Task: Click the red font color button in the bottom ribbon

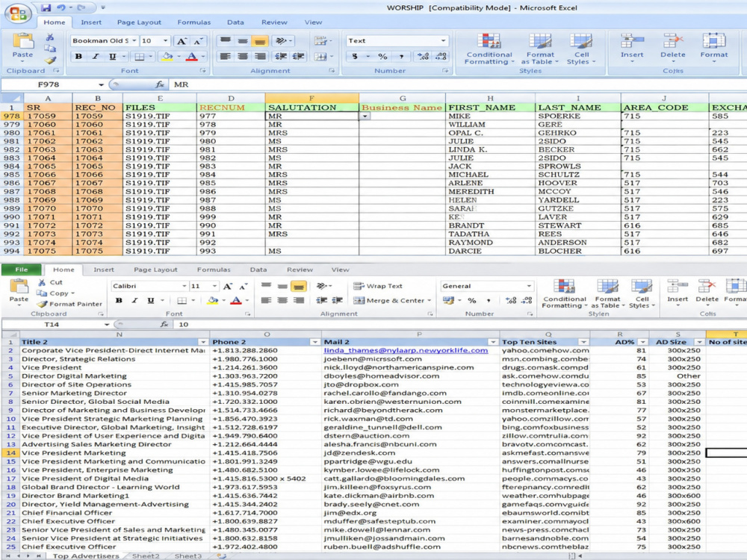Action: click(x=236, y=300)
